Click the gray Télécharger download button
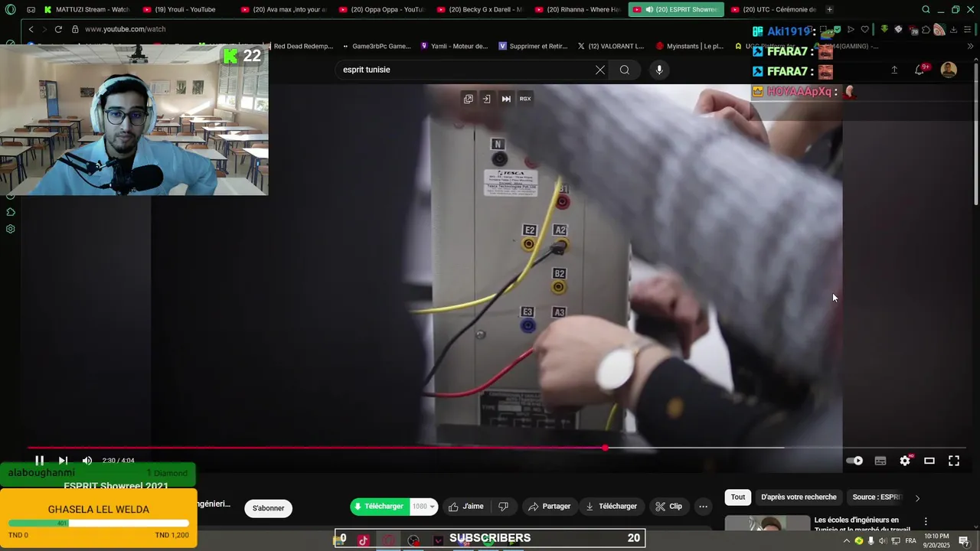Screen dimensions: 980x551 611,507
